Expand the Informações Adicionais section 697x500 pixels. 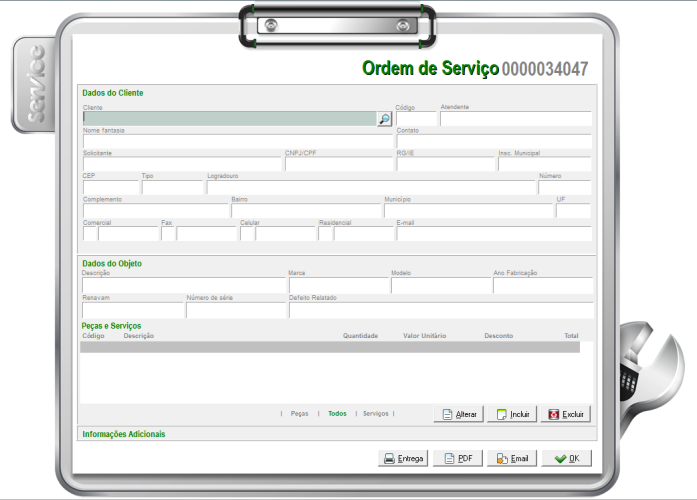(x=124, y=435)
